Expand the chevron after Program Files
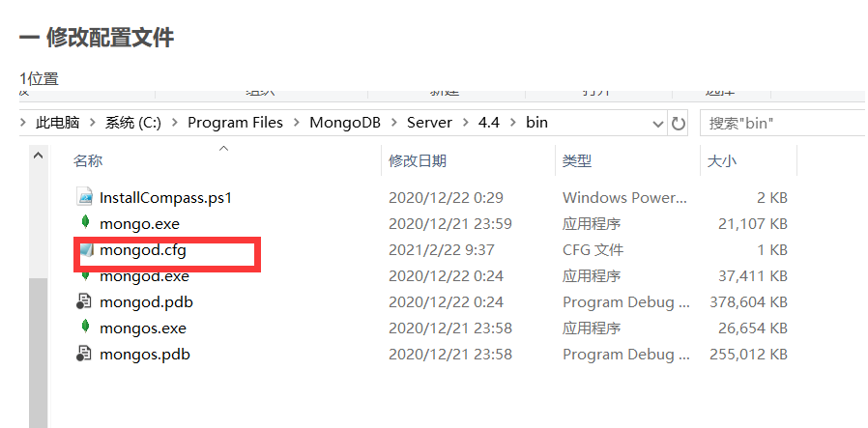 tap(296, 123)
